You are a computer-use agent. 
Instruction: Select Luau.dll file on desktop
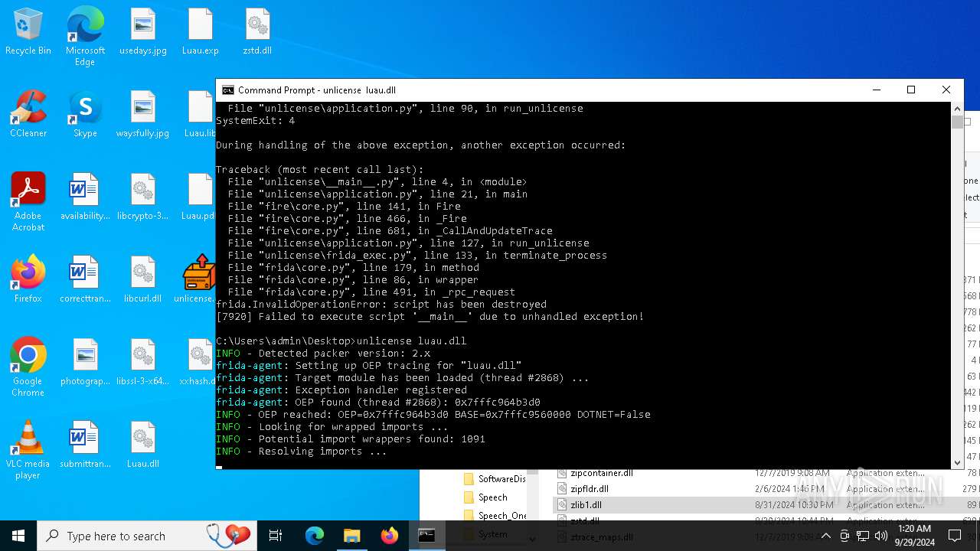click(x=143, y=445)
